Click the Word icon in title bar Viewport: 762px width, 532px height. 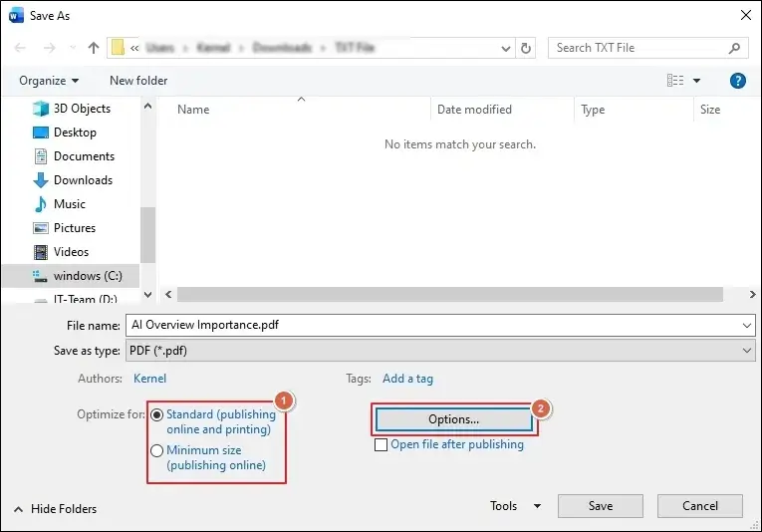pos(16,16)
